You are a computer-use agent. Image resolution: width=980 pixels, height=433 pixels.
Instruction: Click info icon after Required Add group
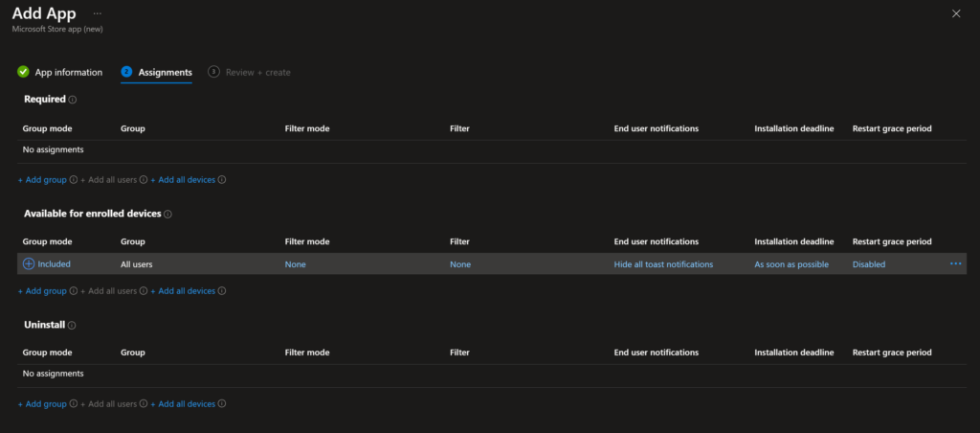(x=73, y=179)
